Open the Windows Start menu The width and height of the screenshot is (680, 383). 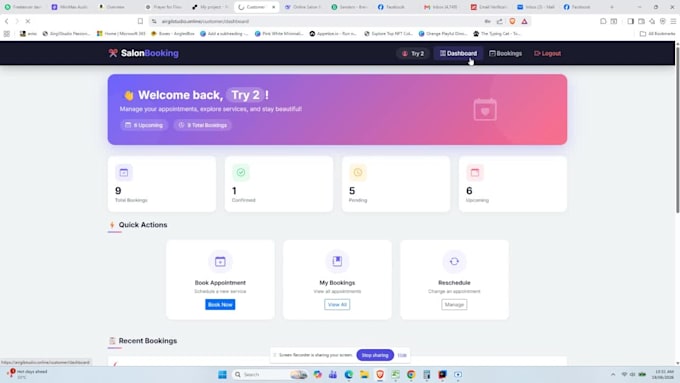click(x=222, y=374)
